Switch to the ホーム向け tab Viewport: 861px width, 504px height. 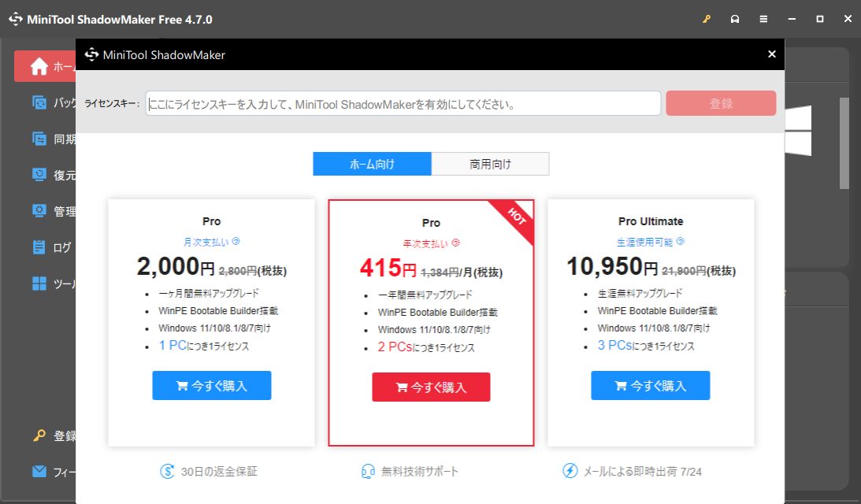[372, 164]
